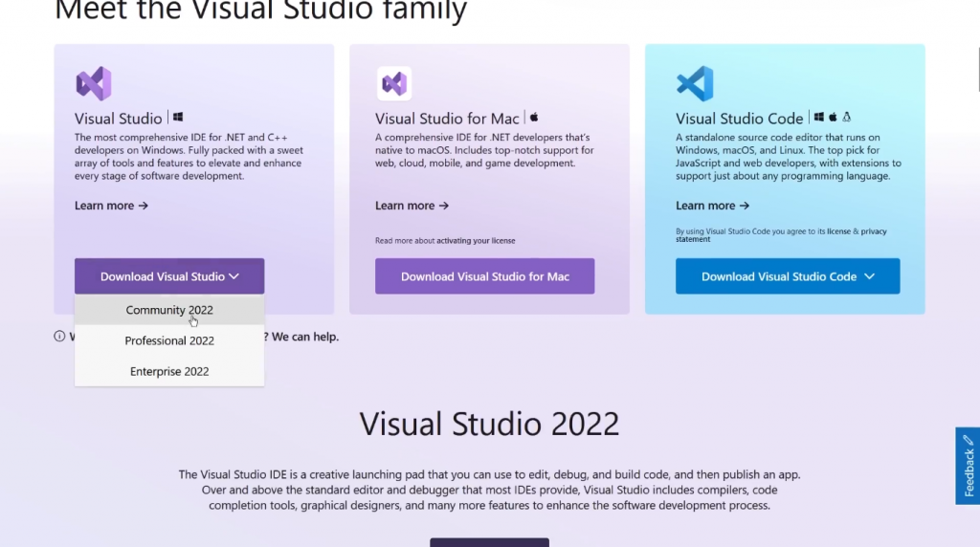Click Windows icon beside Visual Studio Code title
The width and height of the screenshot is (980, 547).
pyautogui.click(x=819, y=117)
